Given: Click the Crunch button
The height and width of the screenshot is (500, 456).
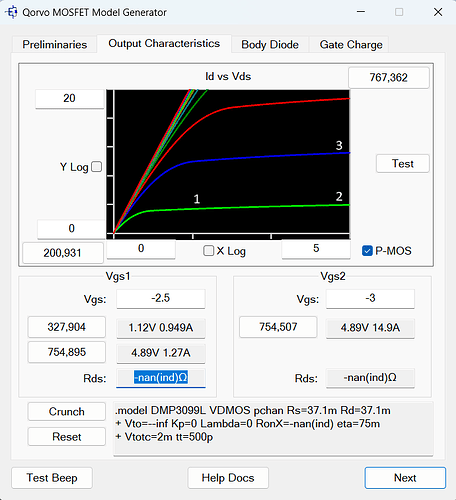Looking at the screenshot, I should tap(67, 412).
